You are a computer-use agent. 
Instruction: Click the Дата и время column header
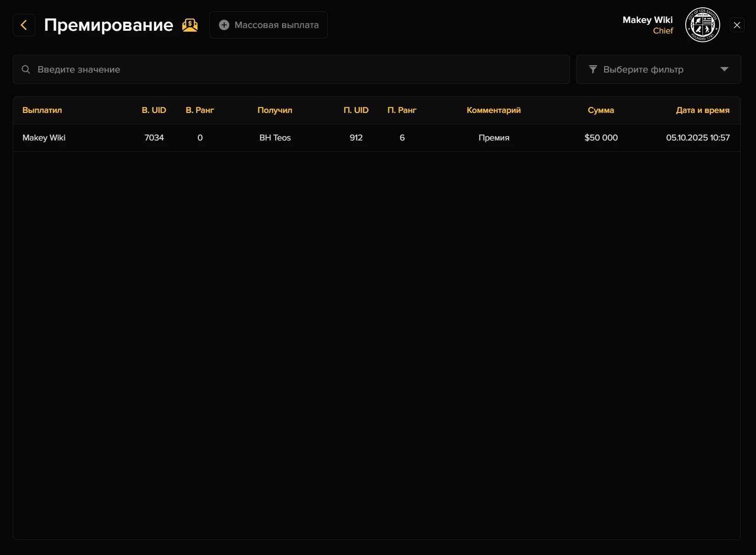(x=702, y=110)
